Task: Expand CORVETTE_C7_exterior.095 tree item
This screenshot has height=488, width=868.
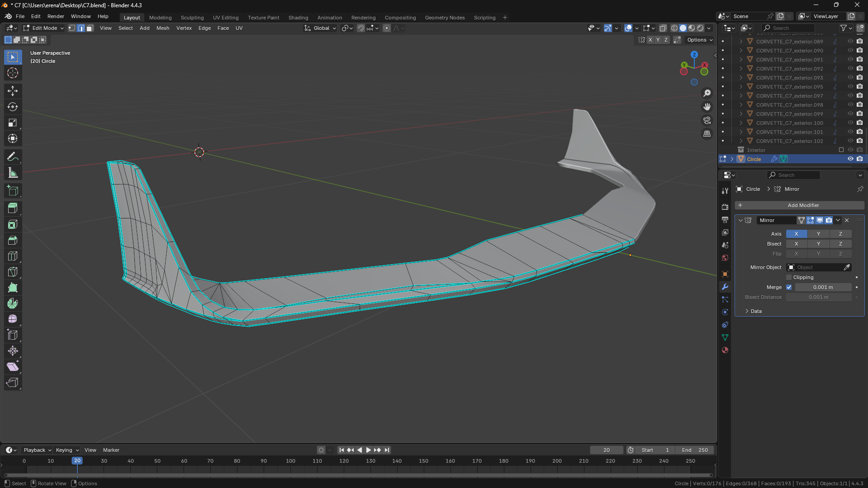Action: (x=741, y=86)
